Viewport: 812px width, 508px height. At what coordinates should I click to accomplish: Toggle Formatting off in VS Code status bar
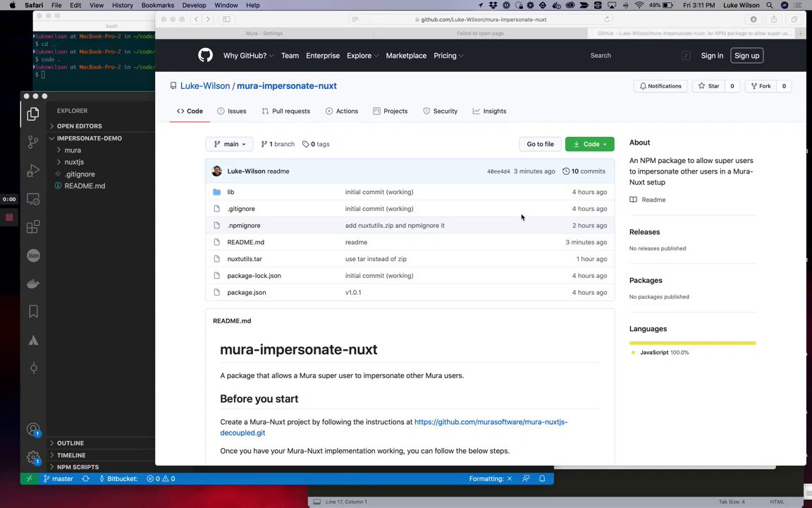click(490, 478)
